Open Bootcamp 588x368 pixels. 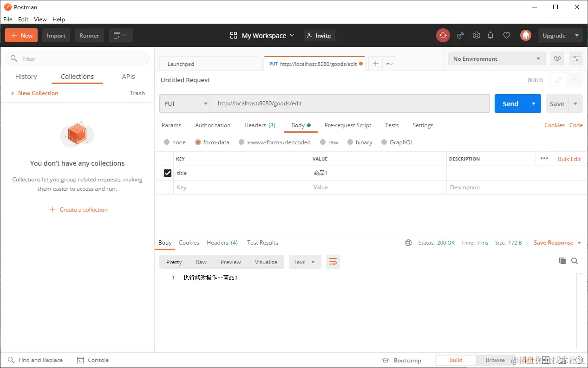(x=401, y=360)
